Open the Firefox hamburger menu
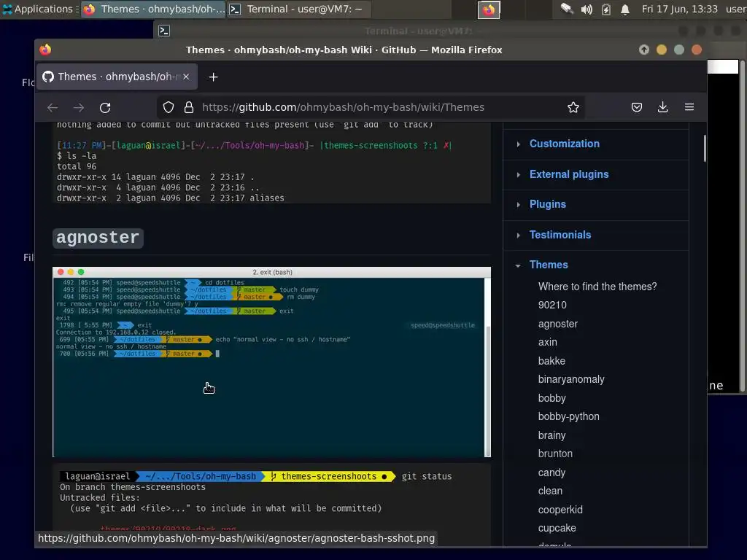The width and height of the screenshot is (747, 560). click(689, 107)
